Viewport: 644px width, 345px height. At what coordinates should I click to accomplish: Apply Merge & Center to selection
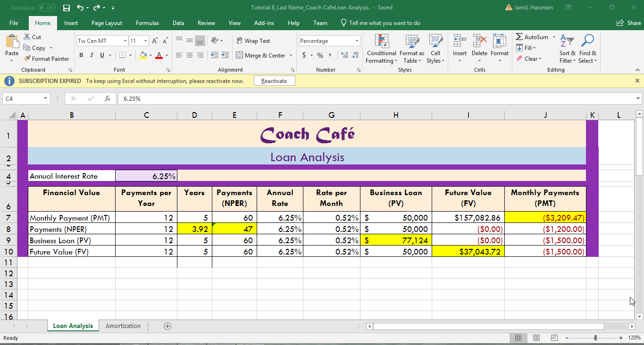pyautogui.click(x=260, y=55)
